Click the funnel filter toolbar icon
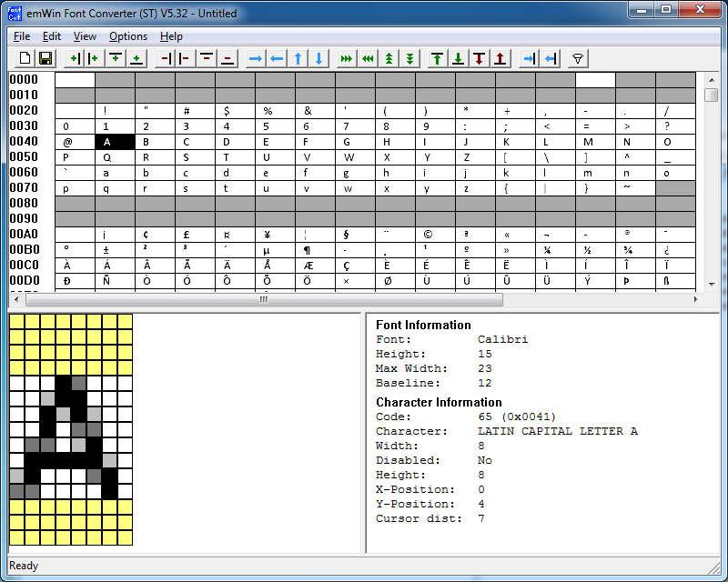Viewport: 728px width, 582px height. 578,58
